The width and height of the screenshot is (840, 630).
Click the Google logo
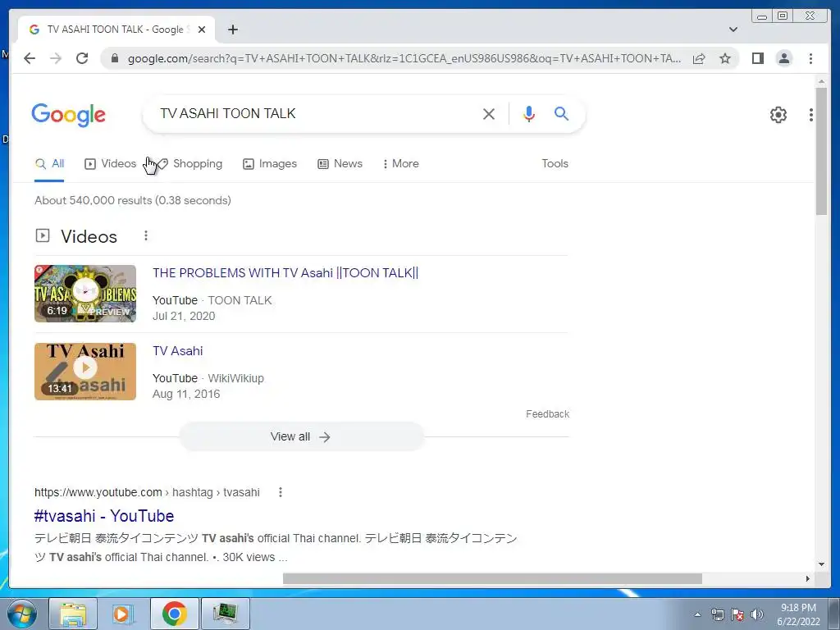click(69, 115)
